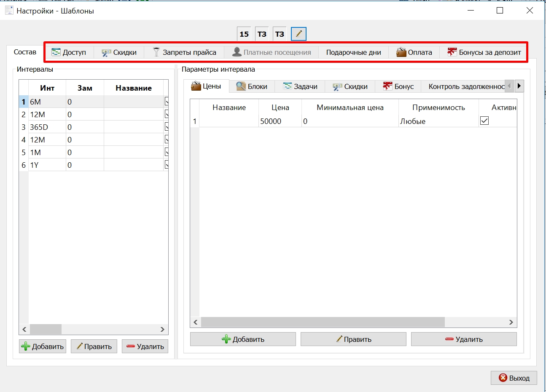Open the Цены interval tab
Screen dimensions: 546x392
[x=206, y=86]
